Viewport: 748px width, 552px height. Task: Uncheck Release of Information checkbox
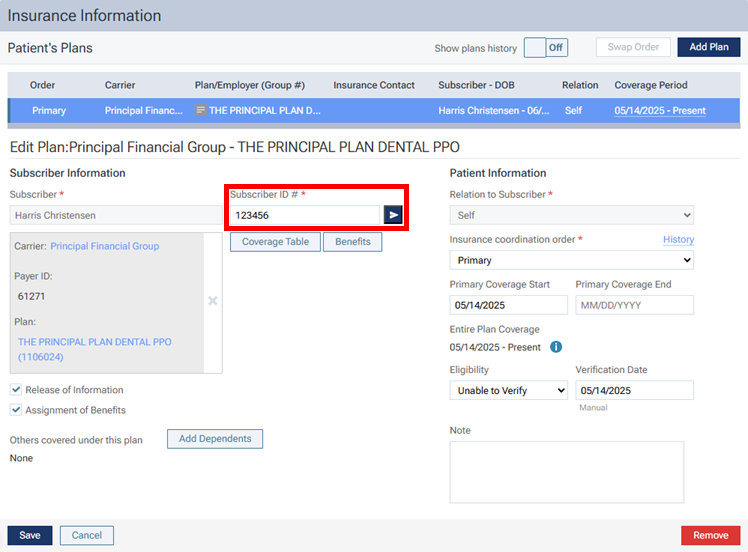[x=16, y=390]
